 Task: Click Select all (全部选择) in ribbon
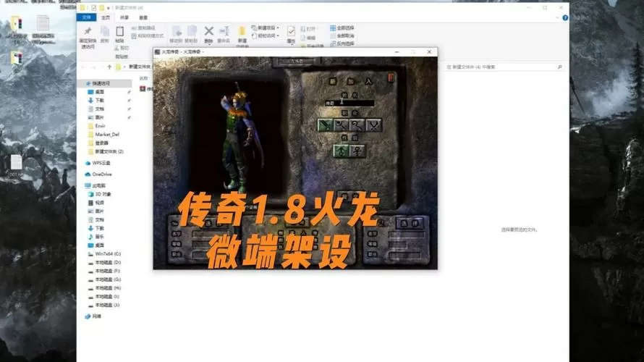coord(342,28)
